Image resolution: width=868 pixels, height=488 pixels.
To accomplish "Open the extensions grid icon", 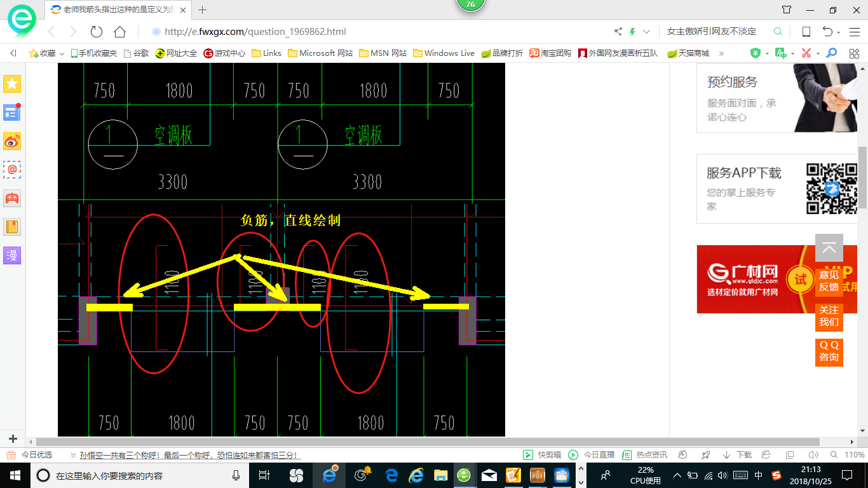I will (854, 53).
